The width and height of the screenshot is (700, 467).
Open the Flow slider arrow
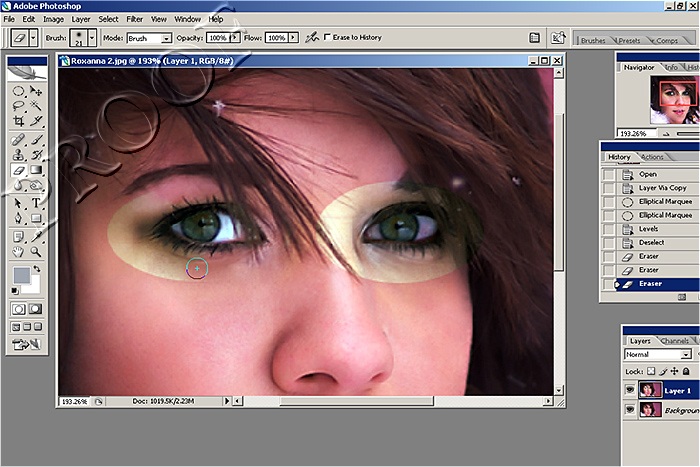click(x=293, y=38)
